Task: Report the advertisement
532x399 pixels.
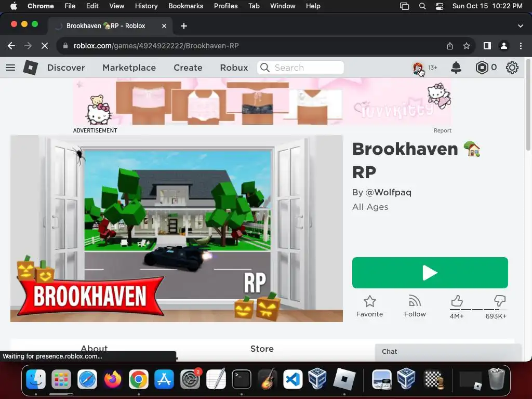Action: point(443,130)
